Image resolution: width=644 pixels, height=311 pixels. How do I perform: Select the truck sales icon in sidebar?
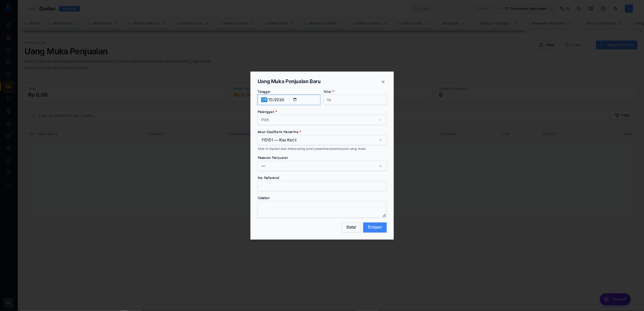(x=9, y=86)
